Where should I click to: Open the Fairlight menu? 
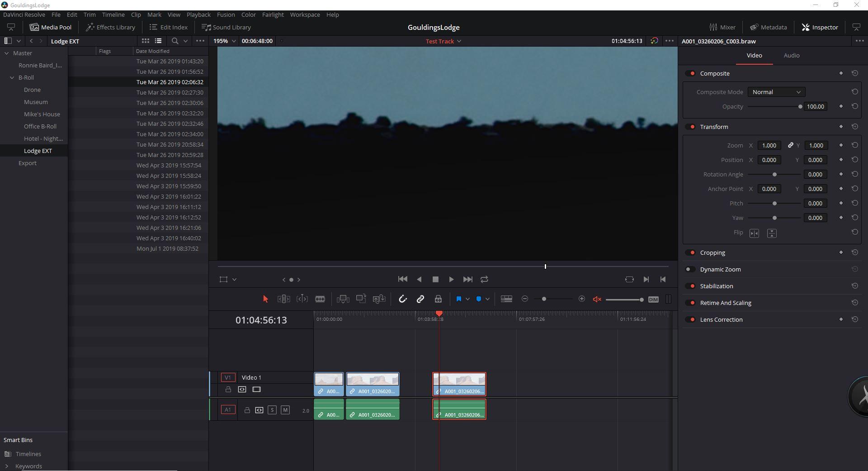[273, 14]
